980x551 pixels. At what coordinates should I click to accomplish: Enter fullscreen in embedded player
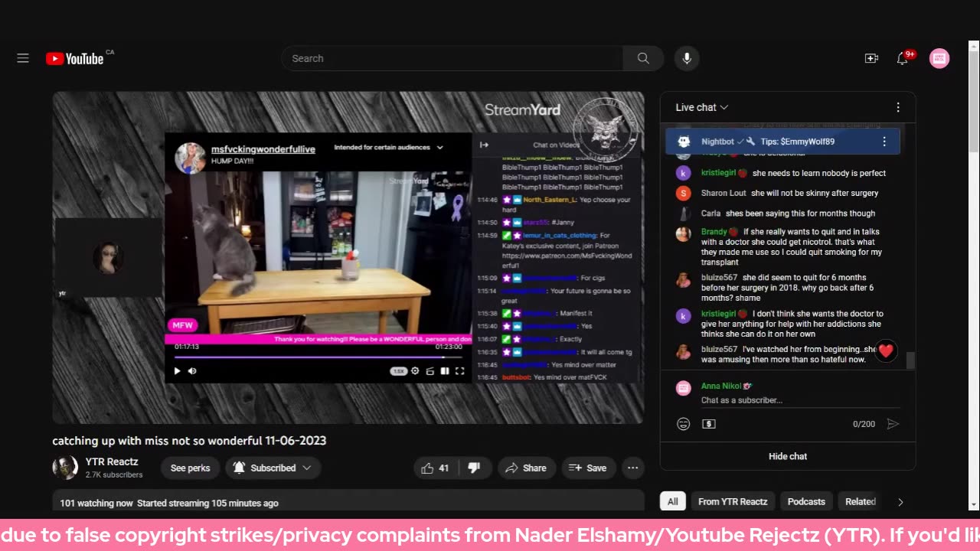[460, 371]
